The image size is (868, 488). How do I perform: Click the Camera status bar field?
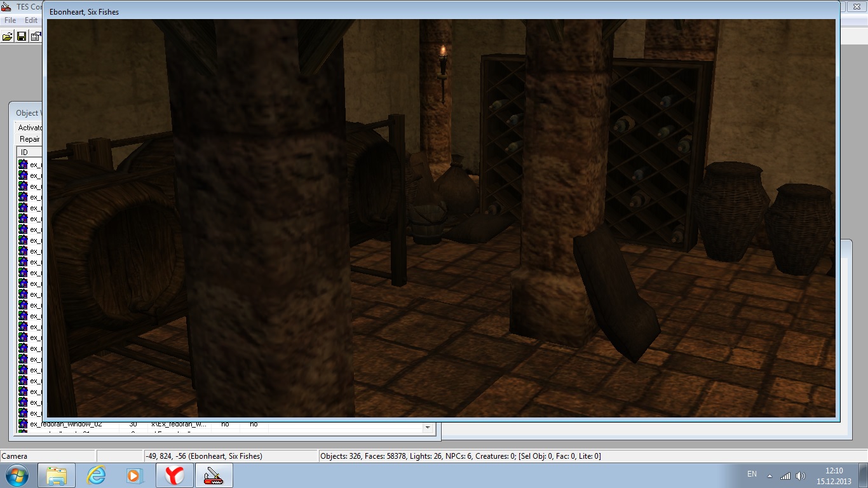tap(48, 456)
